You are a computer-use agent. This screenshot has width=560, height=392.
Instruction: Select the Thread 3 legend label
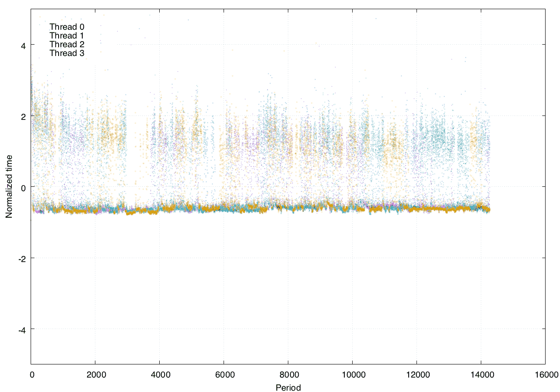66,53
